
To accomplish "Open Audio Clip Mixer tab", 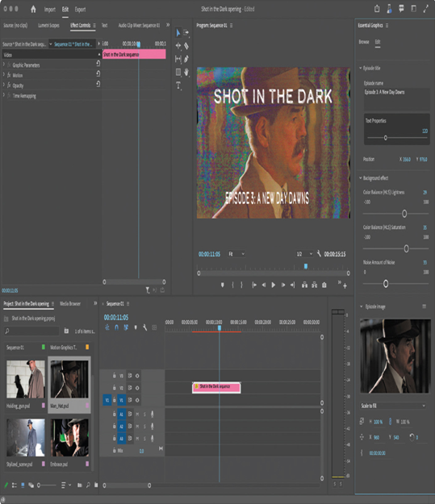I will click(139, 25).
